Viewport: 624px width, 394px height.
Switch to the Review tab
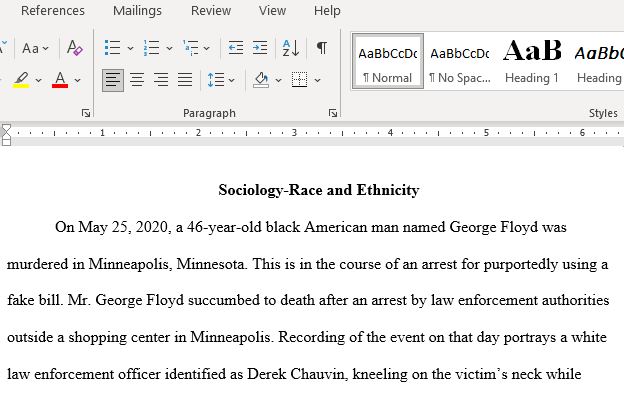coord(211,11)
